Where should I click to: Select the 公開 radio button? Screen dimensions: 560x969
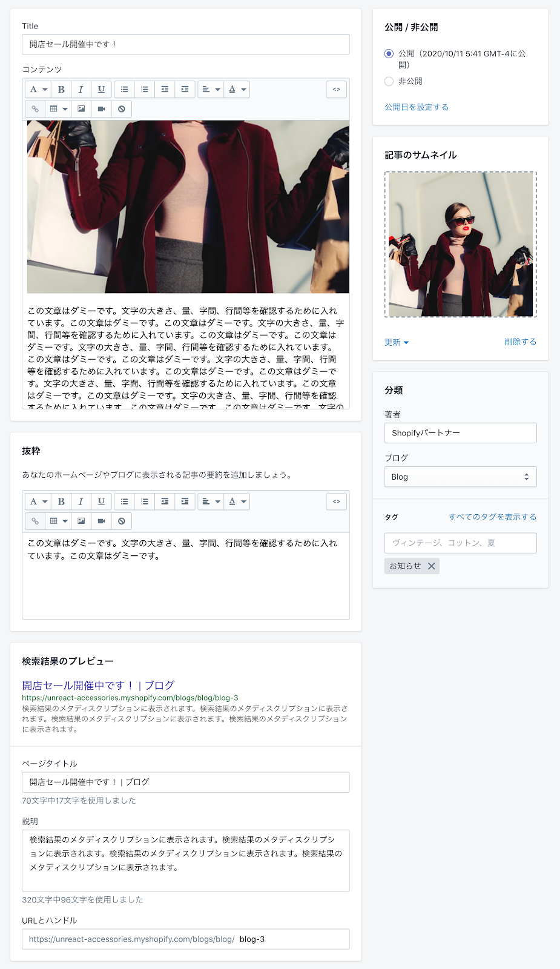[389, 54]
